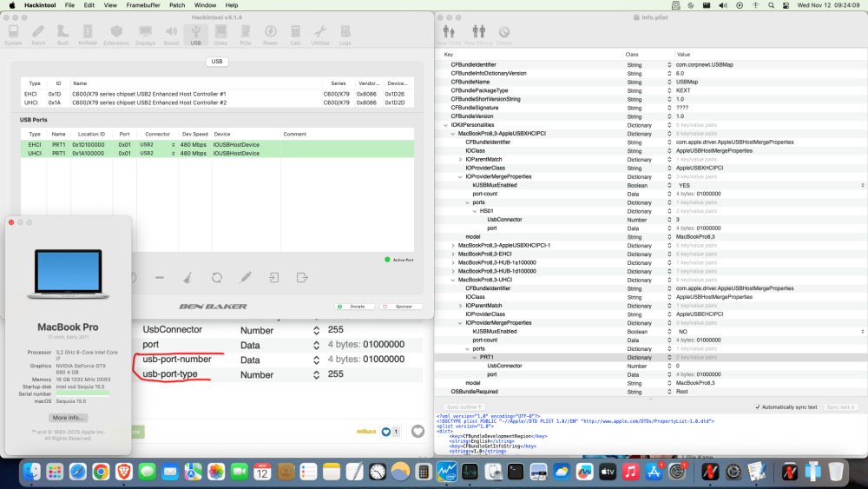Screen dimensions: 868x489
Task: Click the blue heart like counter
Action: coord(391,432)
